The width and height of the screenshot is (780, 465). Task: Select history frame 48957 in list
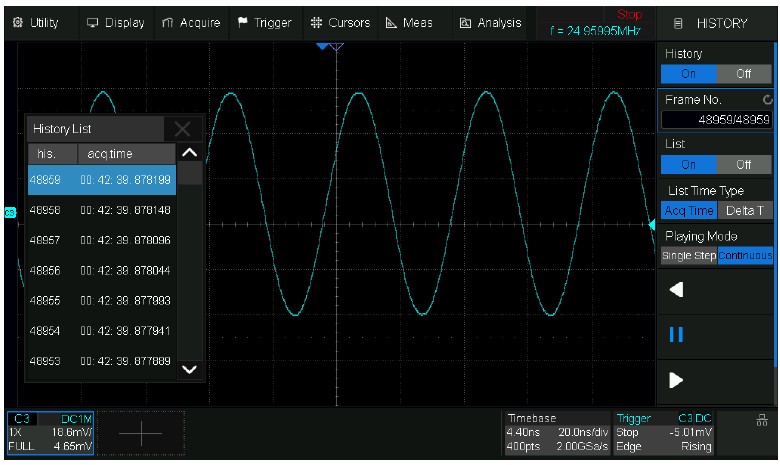102,240
